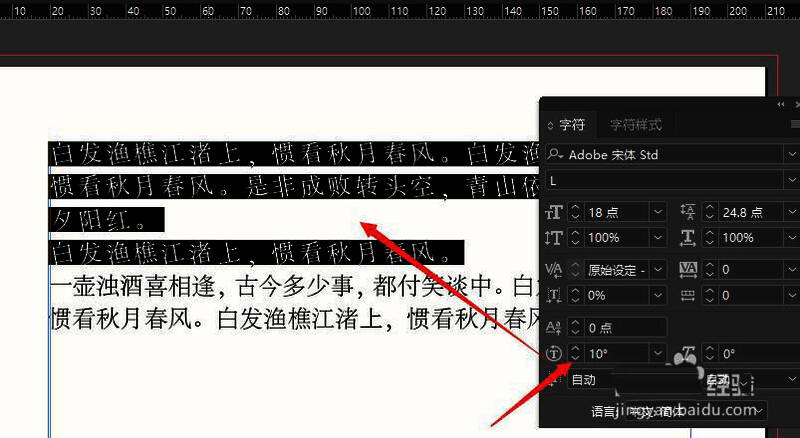Screen dimensions: 800x438
Task: Click the grid spacing icon beside tracking row
Action: 688,296
